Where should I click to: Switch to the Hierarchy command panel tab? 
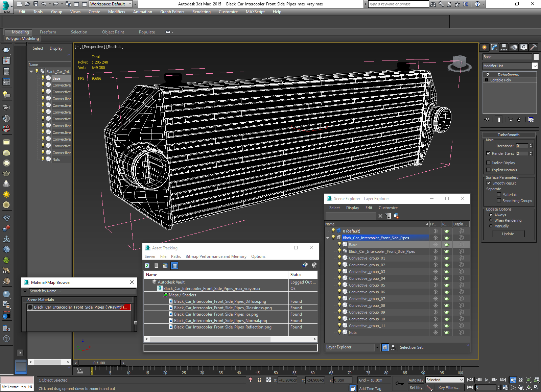pyautogui.click(x=504, y=47)
